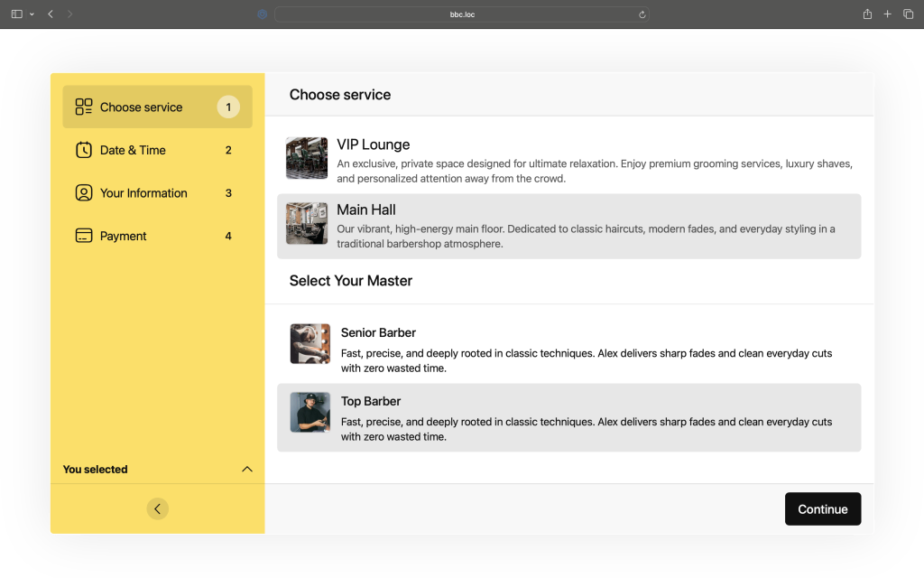Go back with the browser back arrow
The image size is (924, 578).
(x=51, y=14)
